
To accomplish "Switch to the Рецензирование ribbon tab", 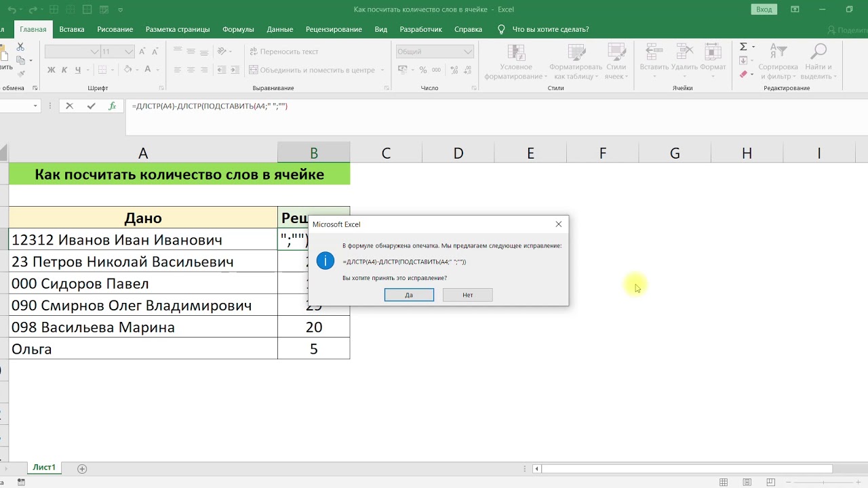I will 334,29.
